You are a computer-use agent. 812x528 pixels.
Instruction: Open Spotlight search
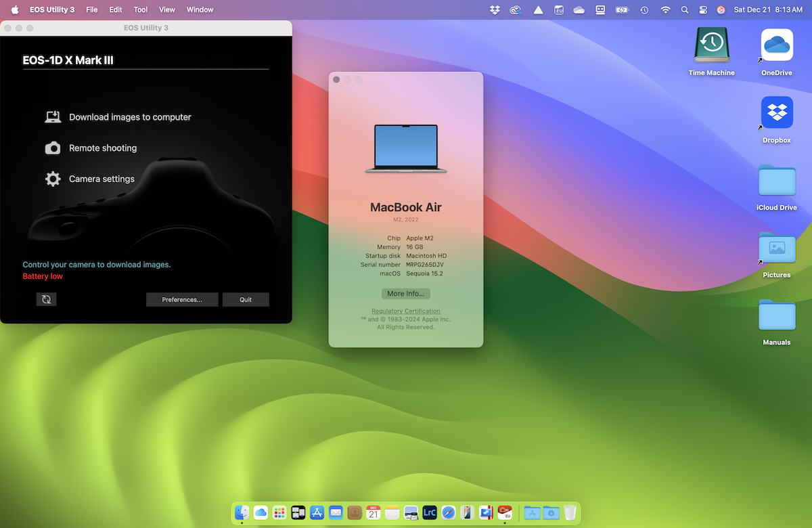coord(685,9)
